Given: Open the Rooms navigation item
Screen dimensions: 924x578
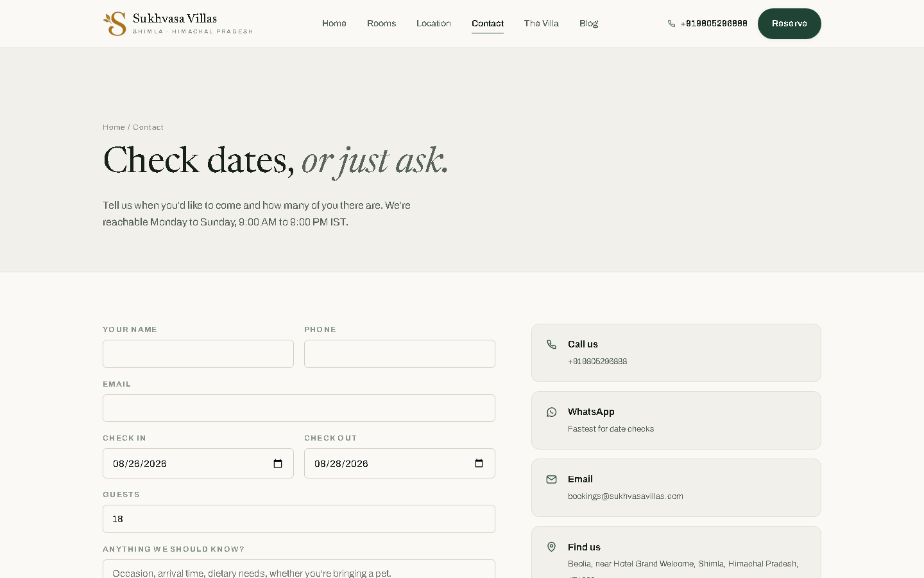Looking at the screenshot, I should click(381, 24).
